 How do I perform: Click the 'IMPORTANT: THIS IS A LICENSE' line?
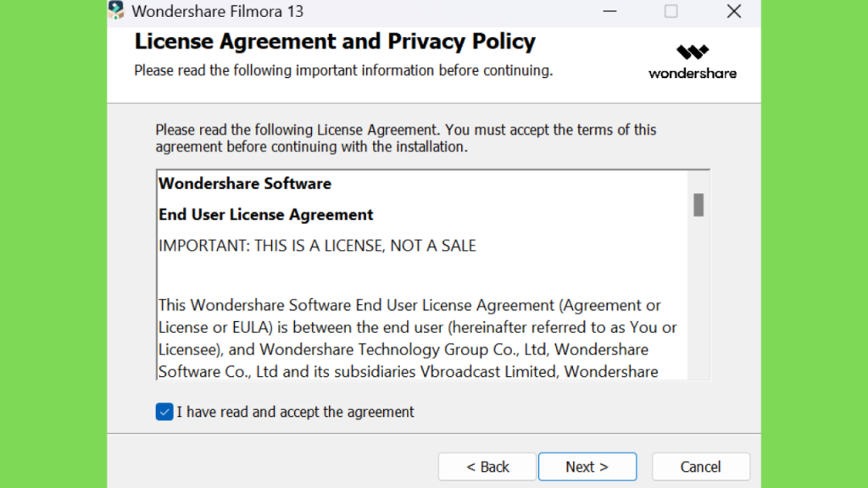tap(317, 246)
